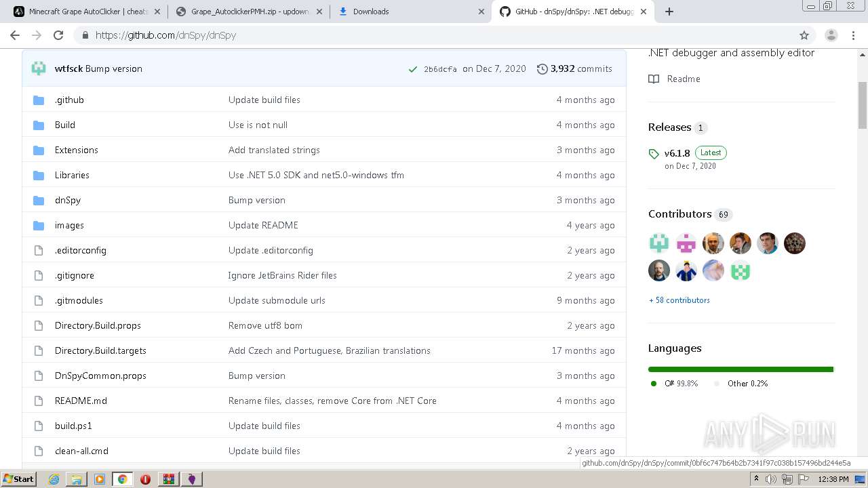
Task: Open the .github folder icon
Action: point(39,100)
